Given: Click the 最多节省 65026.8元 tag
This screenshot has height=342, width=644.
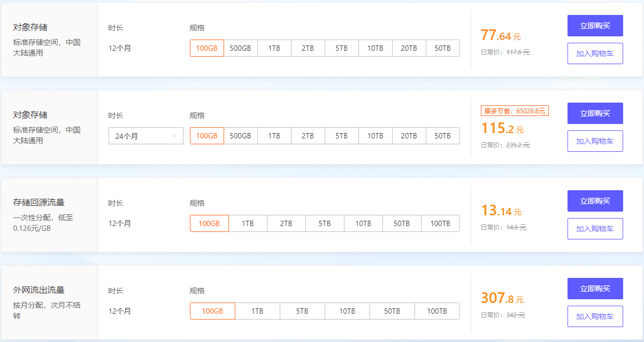Looking at the screenshot, I should click(515, 111).
